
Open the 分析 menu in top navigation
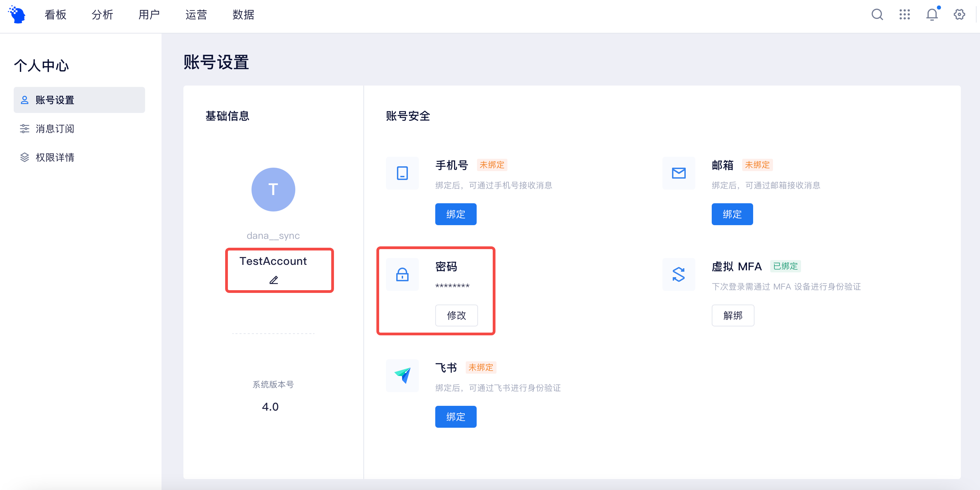coord(102,15)
